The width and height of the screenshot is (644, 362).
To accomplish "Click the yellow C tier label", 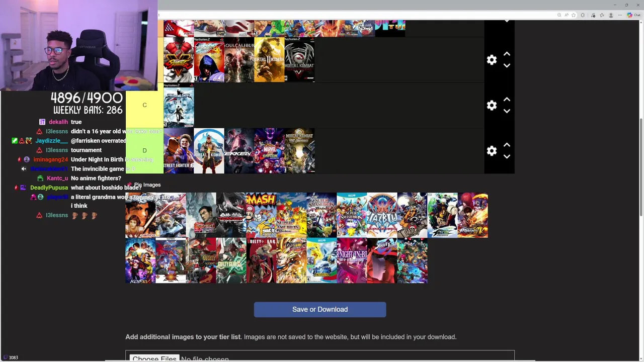I will 144,105.
